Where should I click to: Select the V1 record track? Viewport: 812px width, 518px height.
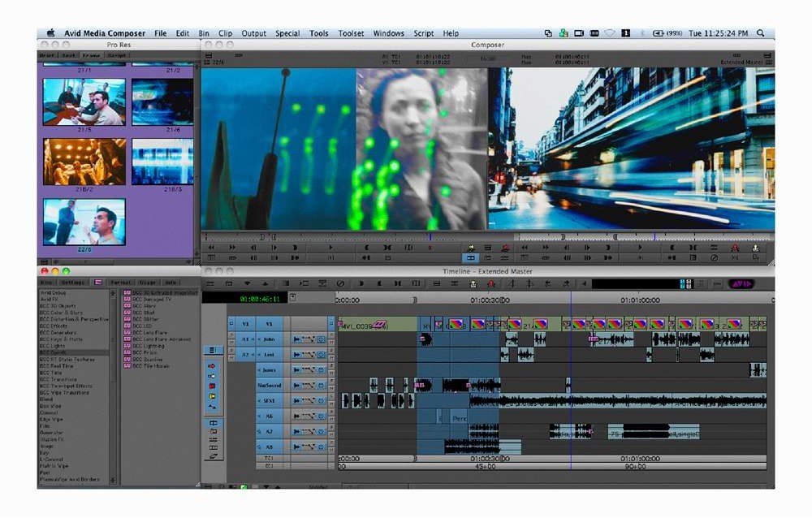tap(270, 324)
